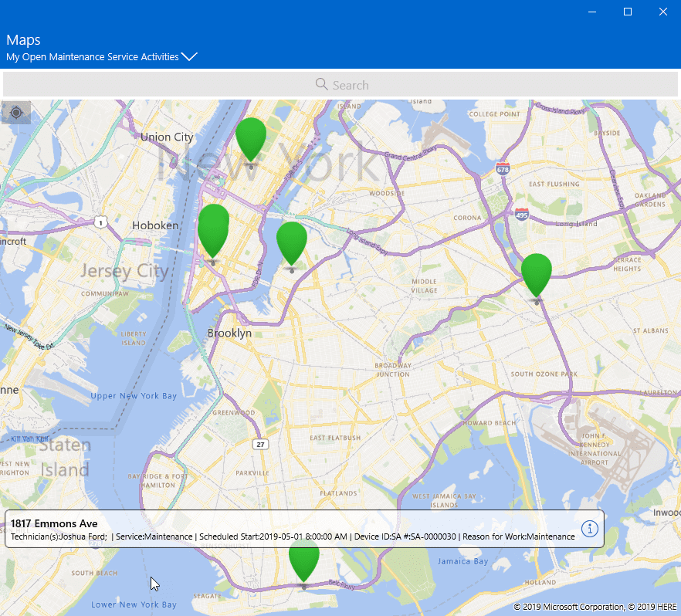Center map on my current location
The width and height of the screenshot is (681, 616).
click(16, 113)
